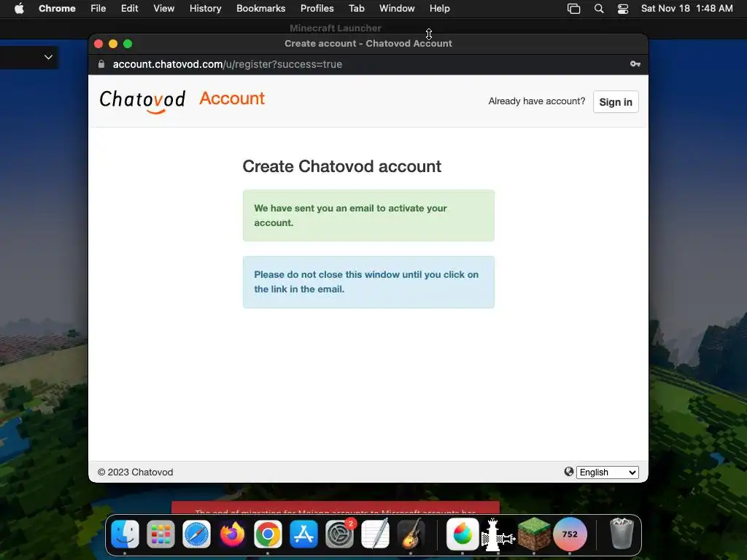
Task: Open the Tab menu
Action: (356, 9)
